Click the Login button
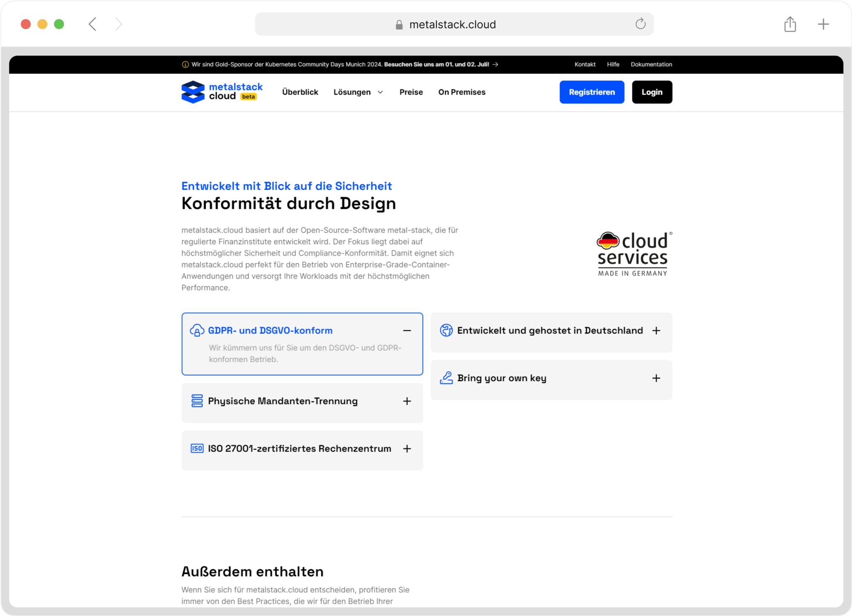This screenshot has height=616, width=852. coord(652,92)
